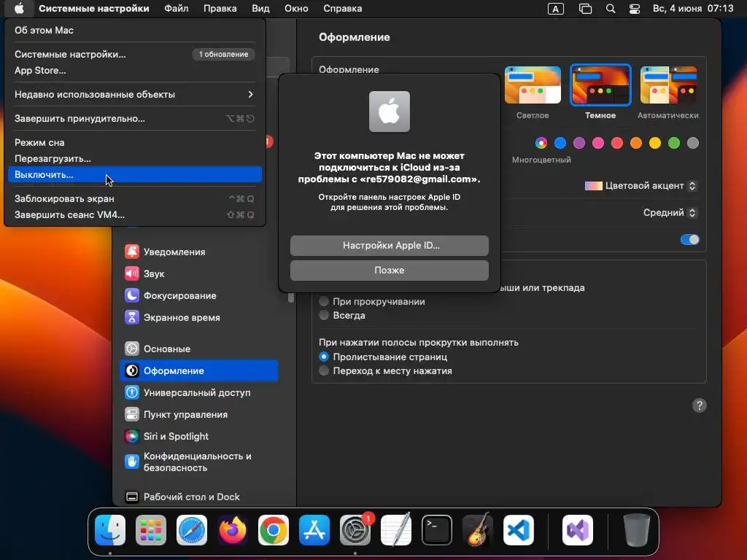This screenshot has width=747, height=560.
Task: Launch Firefox from the Dock
Action: click(233, 530)
